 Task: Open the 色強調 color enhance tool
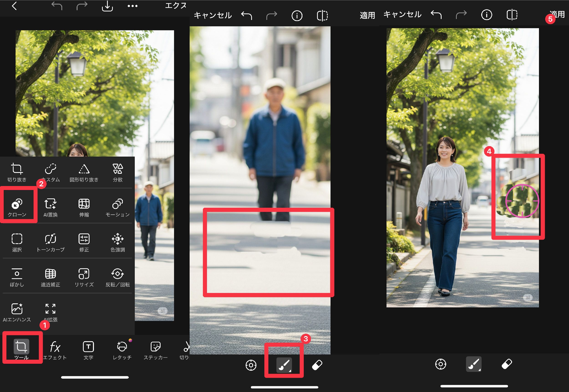(117, 243)
